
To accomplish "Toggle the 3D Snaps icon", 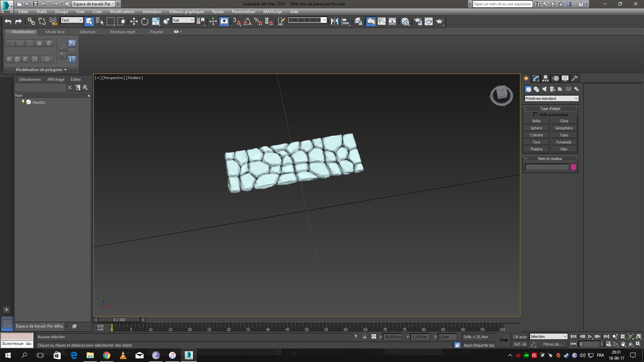I will point(236,21).
